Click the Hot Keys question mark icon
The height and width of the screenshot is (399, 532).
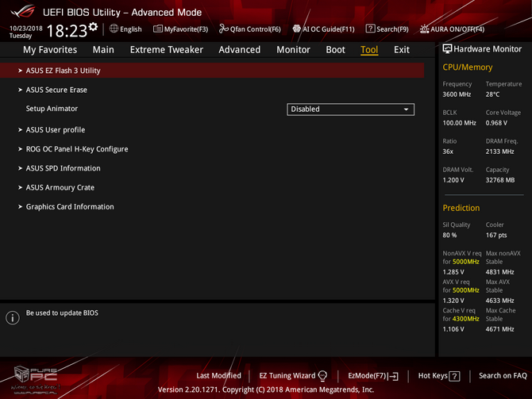coord(454,376)
